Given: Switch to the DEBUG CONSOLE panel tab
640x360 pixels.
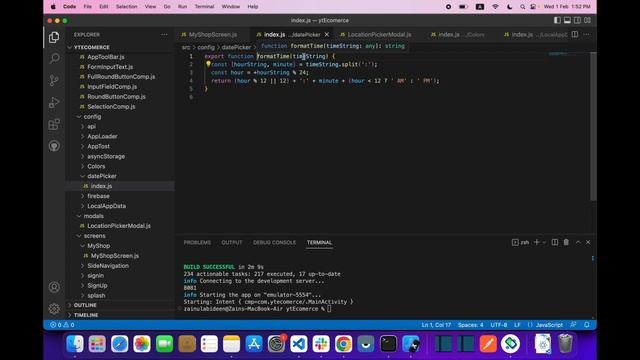Looking at the screenshot, I should point(274,242).
